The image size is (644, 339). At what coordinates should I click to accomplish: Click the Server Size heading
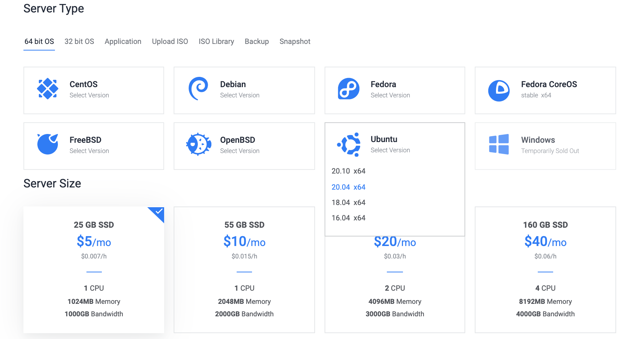[x=52, y=183]
